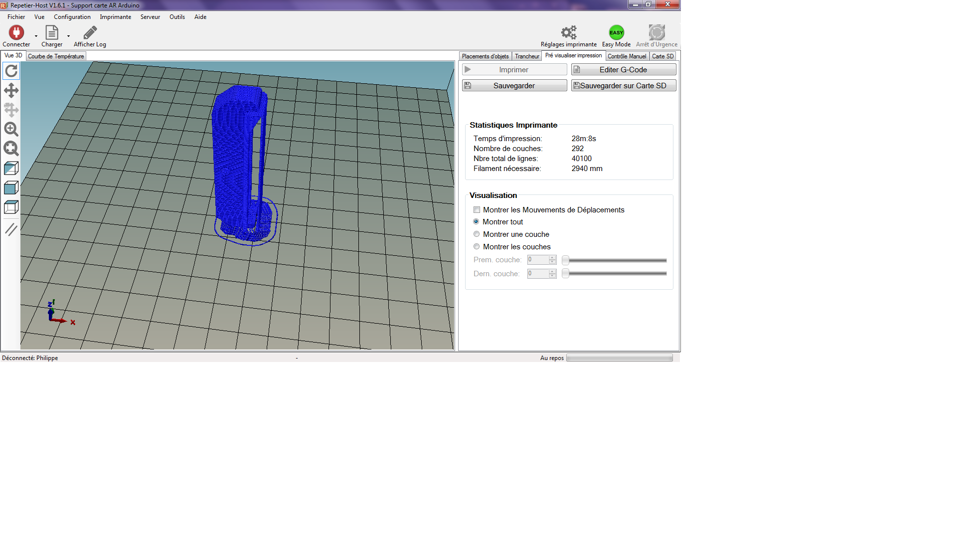Switch to Courbe de Température tab
The image size is (980, 551).
[56, 56]
